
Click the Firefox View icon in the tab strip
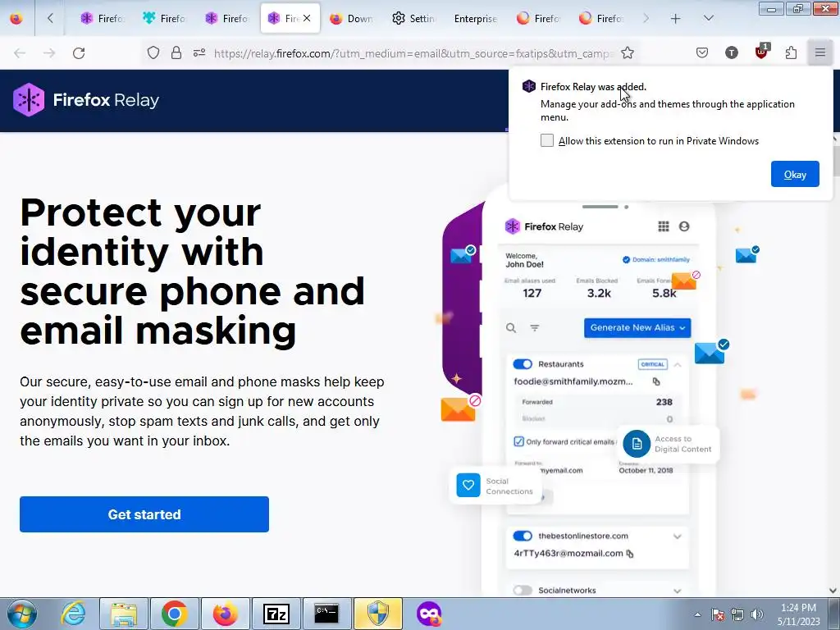16,18
